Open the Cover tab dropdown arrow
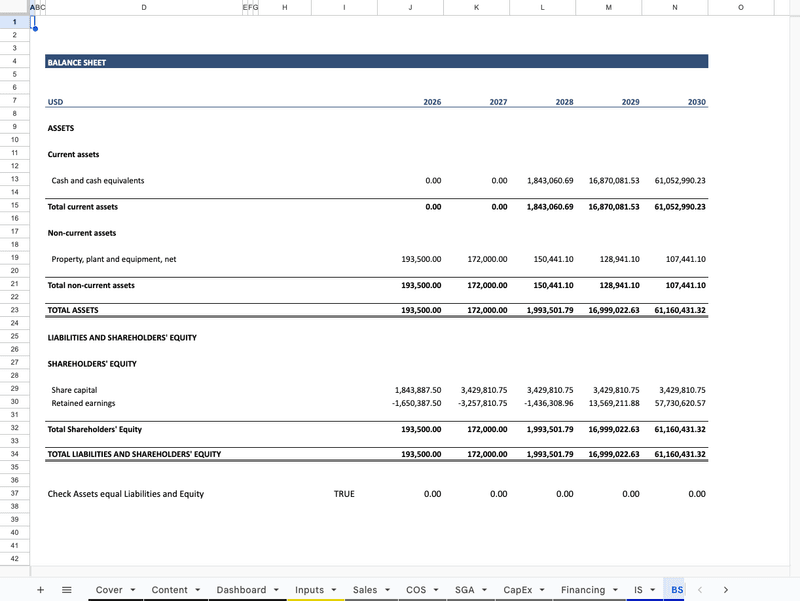 click(x=132, y=590)
